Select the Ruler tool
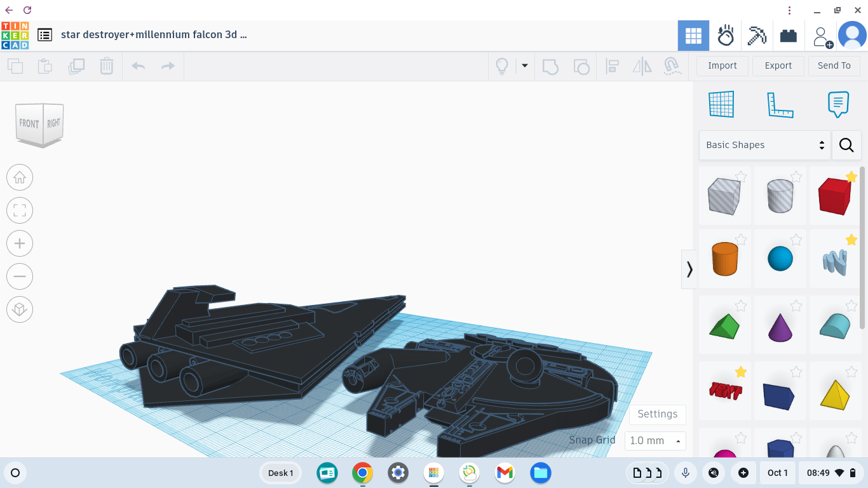868x488 pixels. click(x=780, y=104)
